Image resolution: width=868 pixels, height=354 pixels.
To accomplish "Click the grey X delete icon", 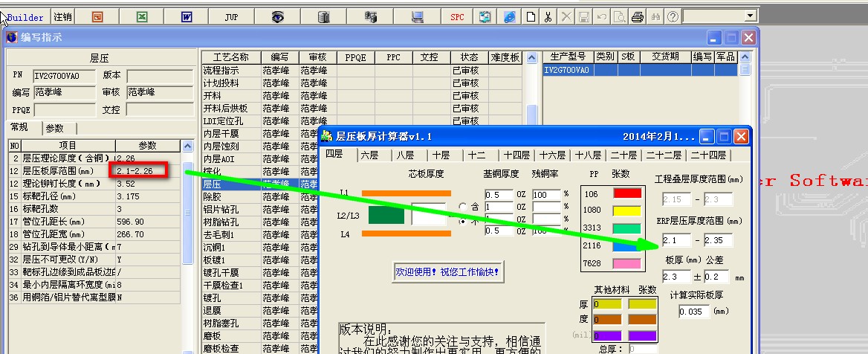I will point(566,17).
